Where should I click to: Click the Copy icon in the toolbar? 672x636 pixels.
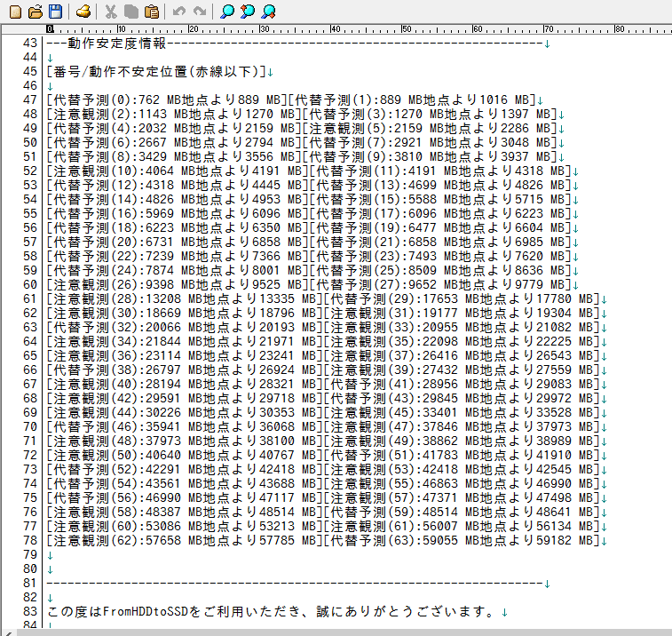(131, 12)
